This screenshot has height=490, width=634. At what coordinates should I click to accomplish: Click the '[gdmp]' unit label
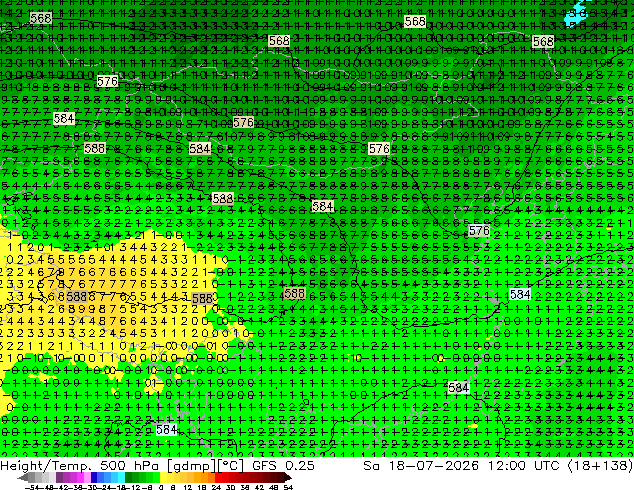[191, 466]
